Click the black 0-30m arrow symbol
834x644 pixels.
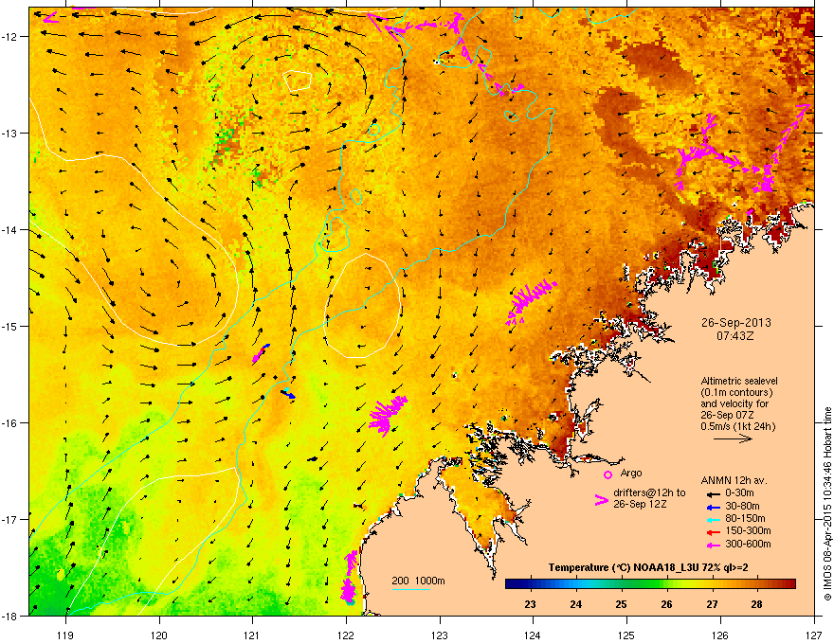pos(712,493)
